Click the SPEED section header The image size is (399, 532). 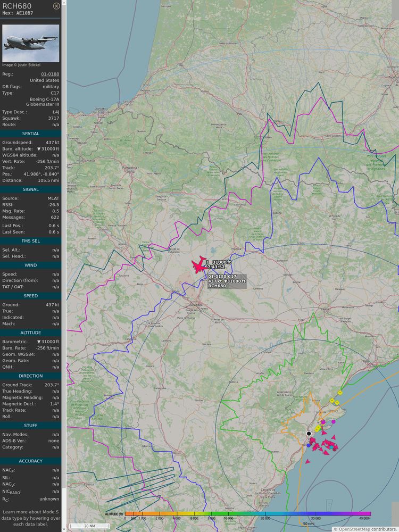tap(30, 296)
